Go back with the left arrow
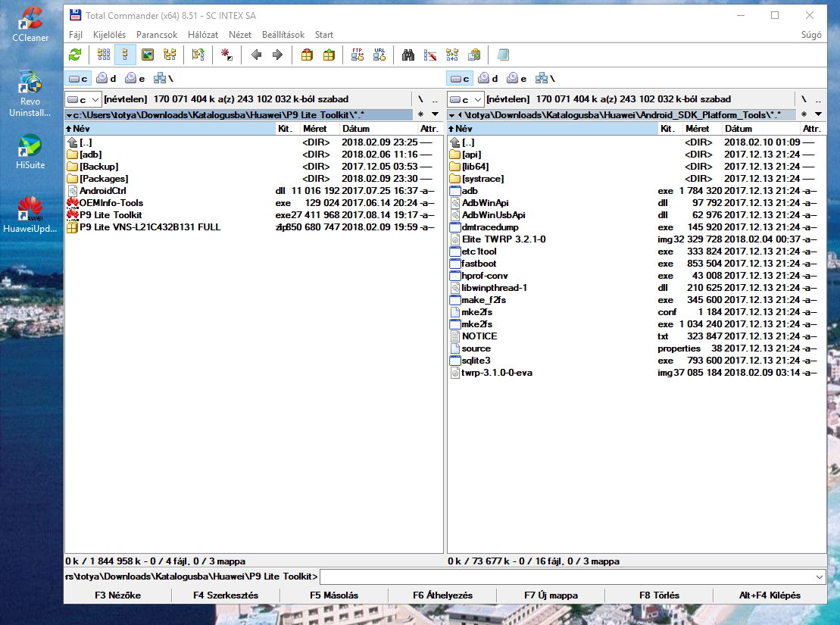 click(x=256, y=55)
